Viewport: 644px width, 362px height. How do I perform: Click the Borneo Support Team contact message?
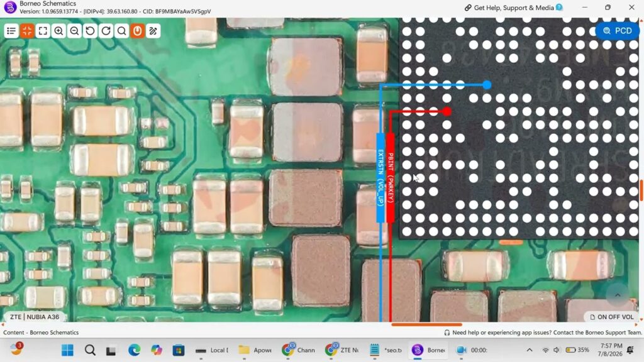543,332
